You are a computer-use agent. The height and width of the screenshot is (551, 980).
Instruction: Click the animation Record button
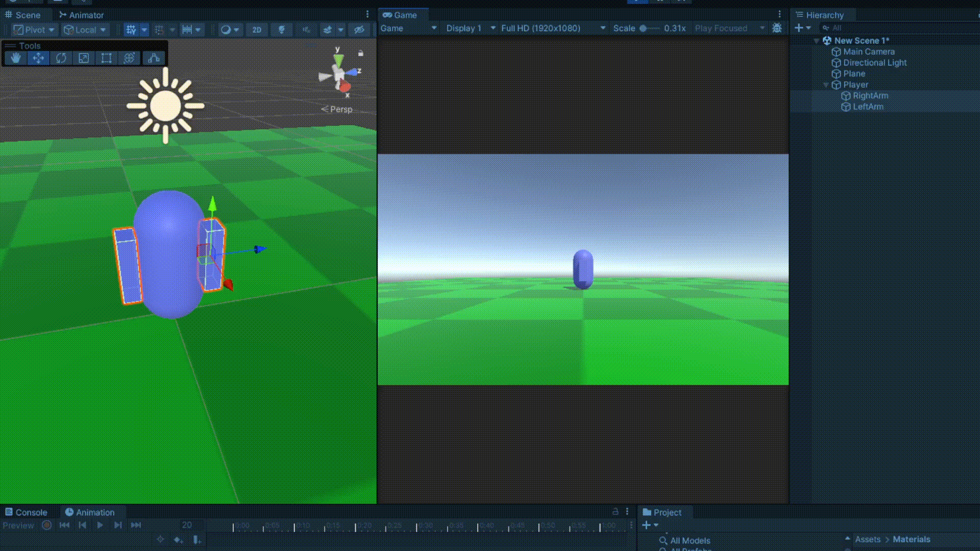47,525
